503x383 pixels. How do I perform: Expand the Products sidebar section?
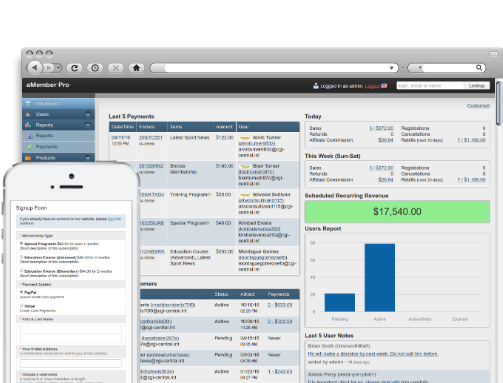pos(88,158)
